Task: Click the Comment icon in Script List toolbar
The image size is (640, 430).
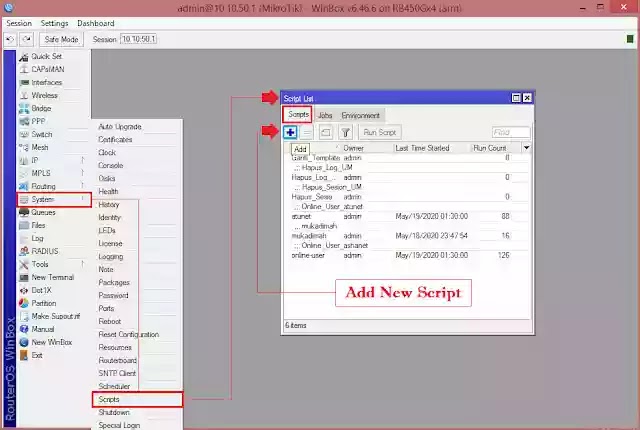Action: 325,133
